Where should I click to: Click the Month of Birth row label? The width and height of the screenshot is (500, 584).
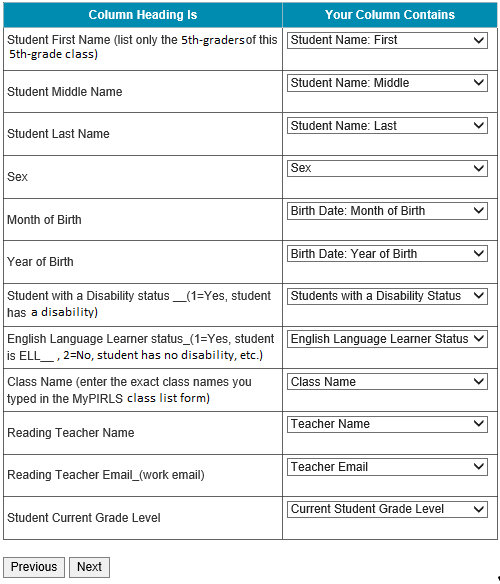pyautogui.click(x=44, y=220)
